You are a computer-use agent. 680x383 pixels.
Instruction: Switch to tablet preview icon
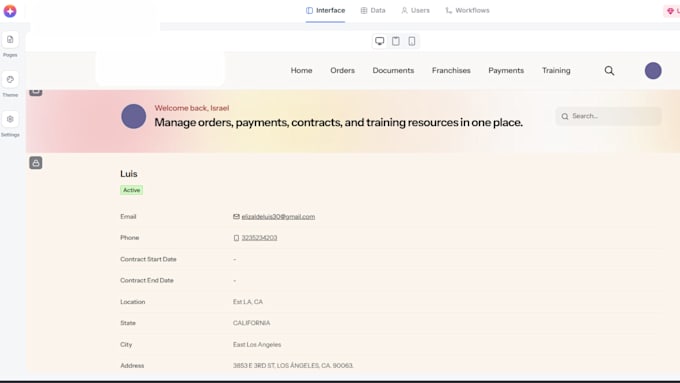(x=396, y=41)
